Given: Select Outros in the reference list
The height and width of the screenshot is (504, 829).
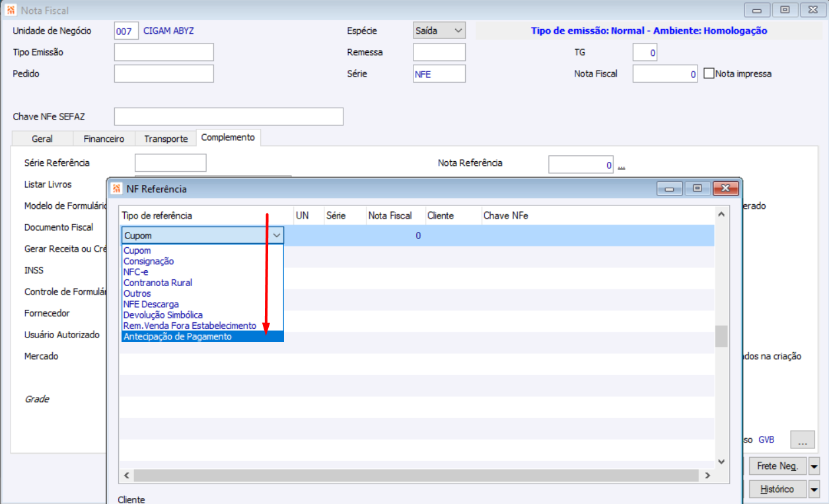Looking at the screenshot, I should (x=203, y=293).
